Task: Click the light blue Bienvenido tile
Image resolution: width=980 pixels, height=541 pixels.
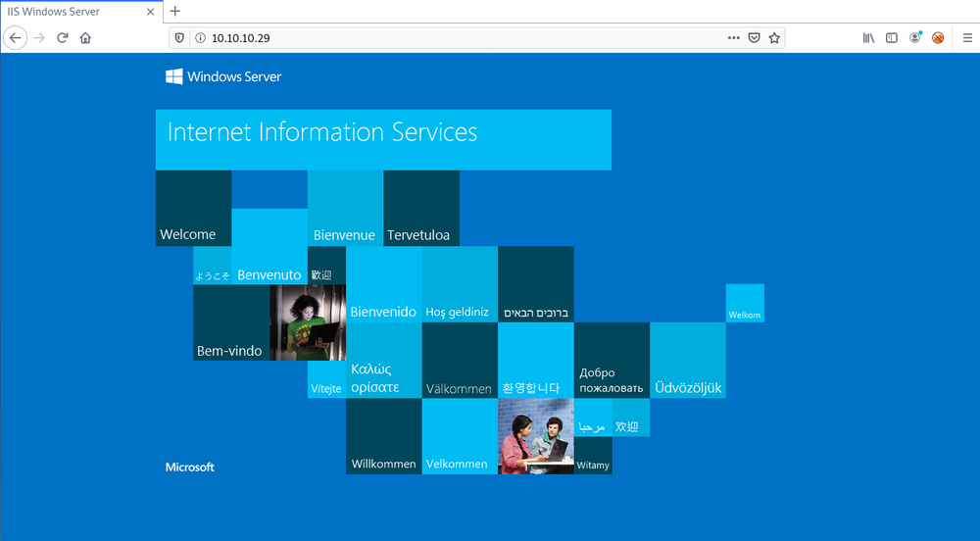Action: [x=383, y=284]
